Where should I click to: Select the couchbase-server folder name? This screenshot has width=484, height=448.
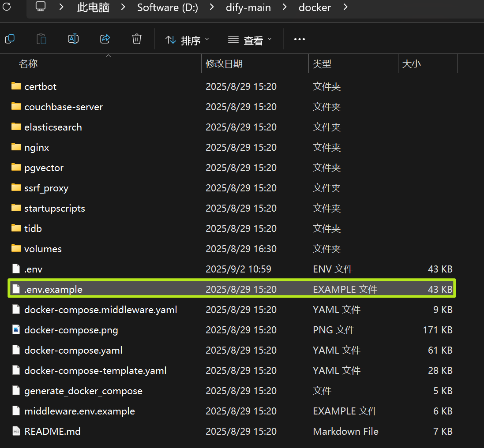(x=64, y=107)
